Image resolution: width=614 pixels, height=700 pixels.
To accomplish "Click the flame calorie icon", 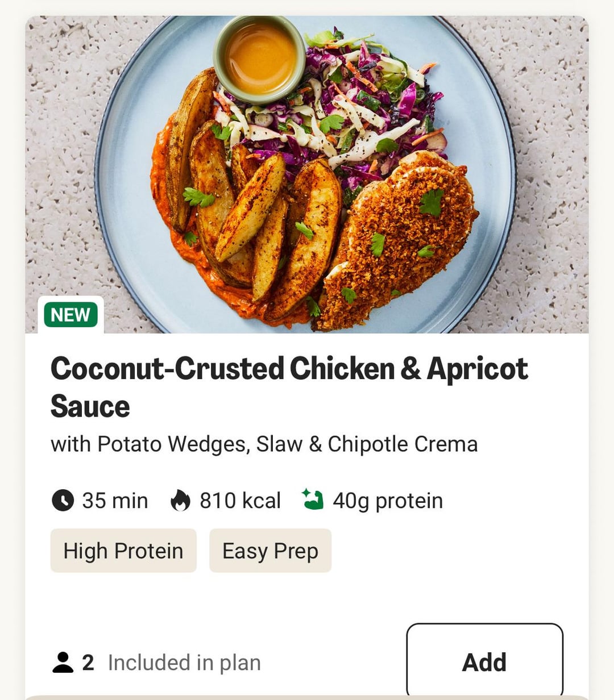I will coord(180,501).
